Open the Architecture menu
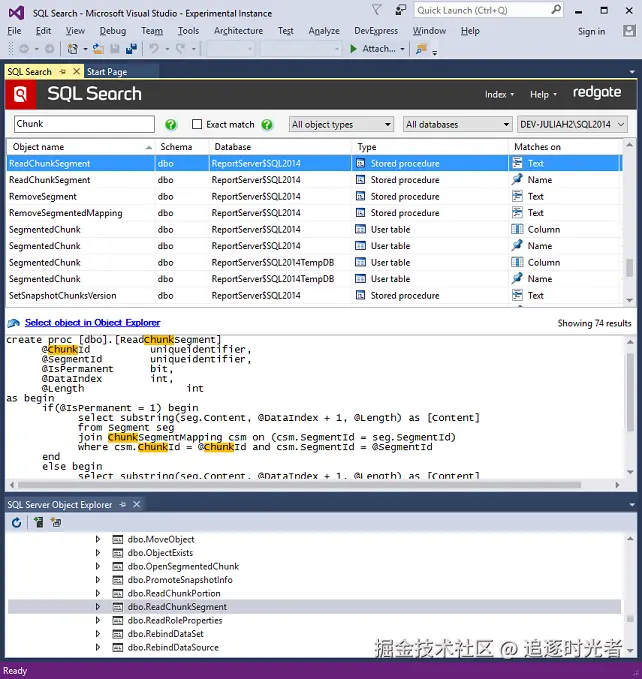642x679 pixels. point(238,31)
